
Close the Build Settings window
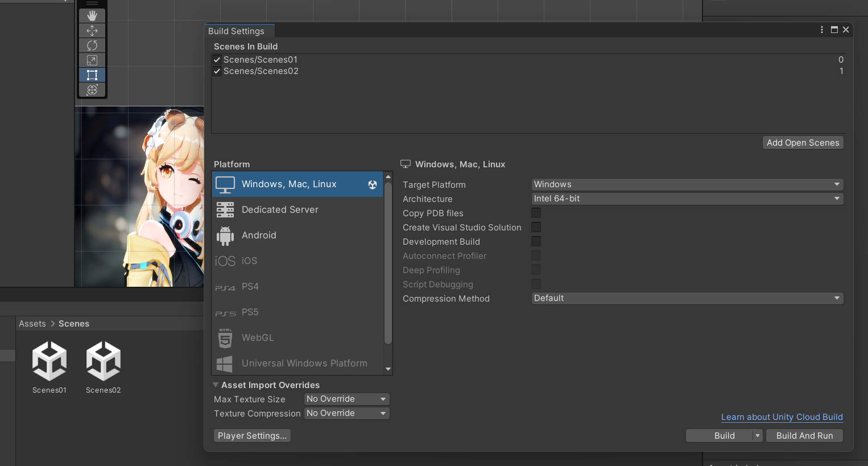846,30
